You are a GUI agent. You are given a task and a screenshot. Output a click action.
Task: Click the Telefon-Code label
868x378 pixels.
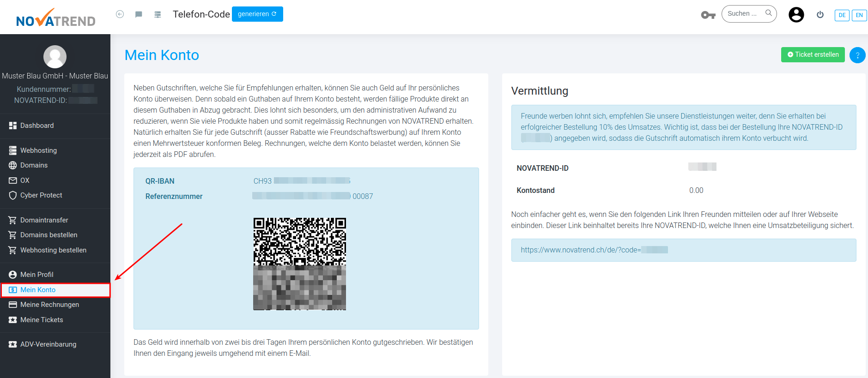click(x=201, y=14)
